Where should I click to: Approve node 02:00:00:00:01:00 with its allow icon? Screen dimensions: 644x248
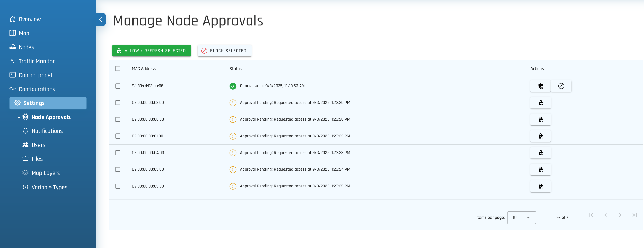(540, 136)
